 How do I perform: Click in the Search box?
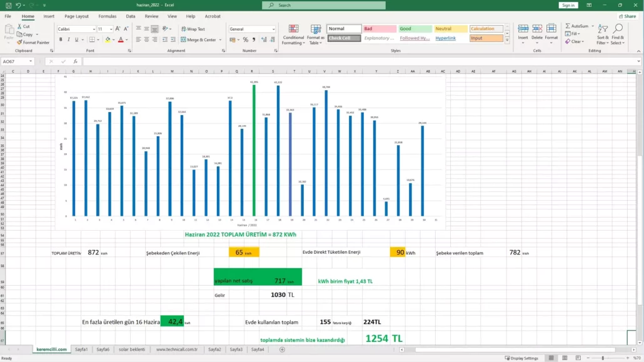point(324,6)
